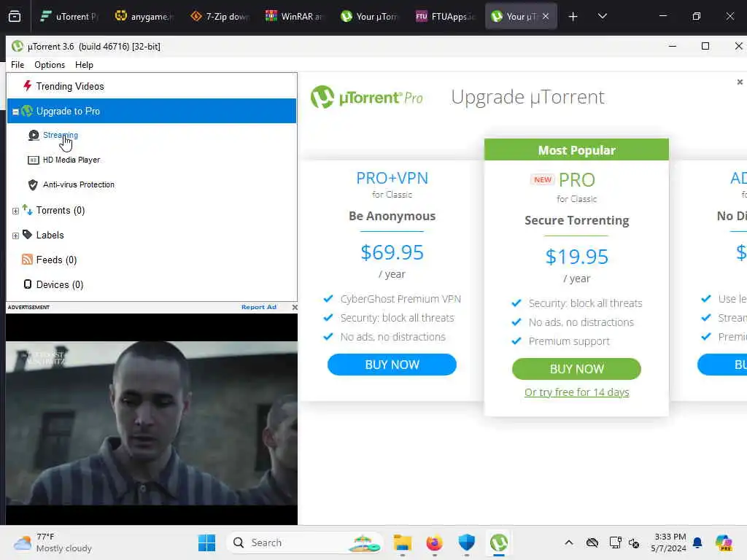The width and height of the screenshot is (747, 560).
Task: Switch to the FTUApps browser tab
Action: tap(444, 16)
